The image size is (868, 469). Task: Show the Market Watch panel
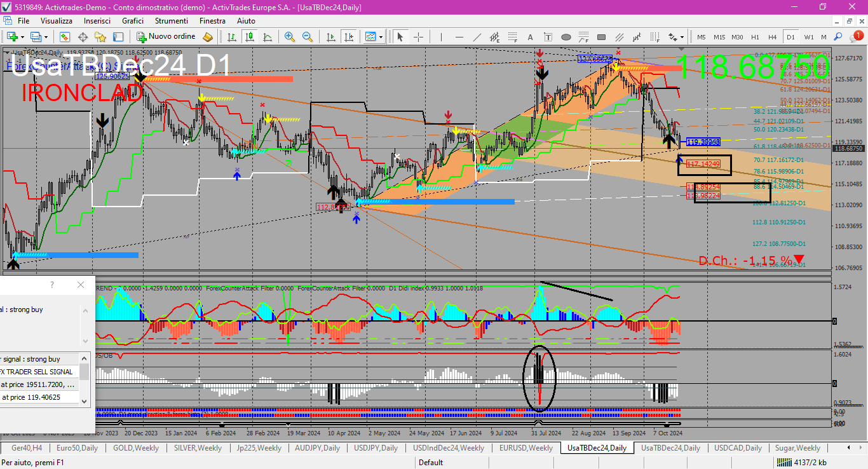pyautogui.click(x=65, y=37)
